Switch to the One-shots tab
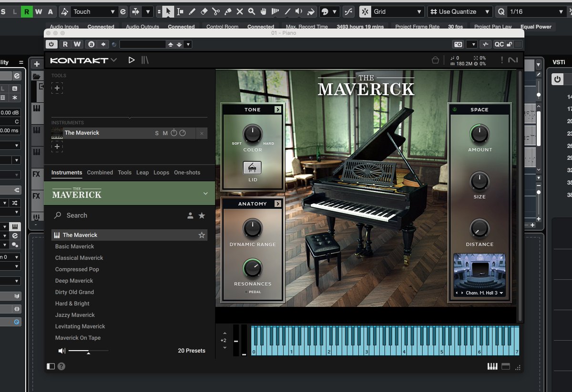The width and height of the screenshot is (572, 392). [x=187, y=172]
